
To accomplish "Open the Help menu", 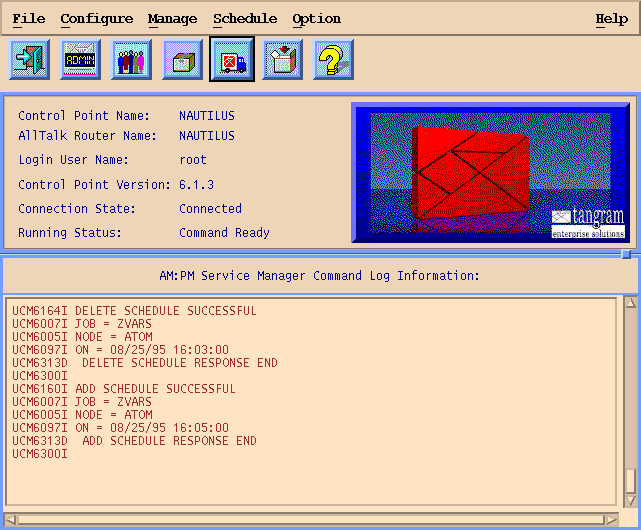I will coord(611,19).
